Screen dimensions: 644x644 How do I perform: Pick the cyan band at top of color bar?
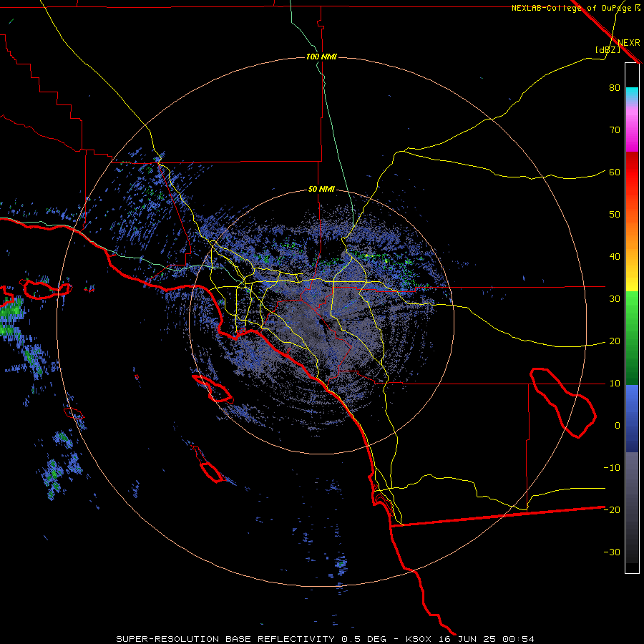click(x=632, y=94)
